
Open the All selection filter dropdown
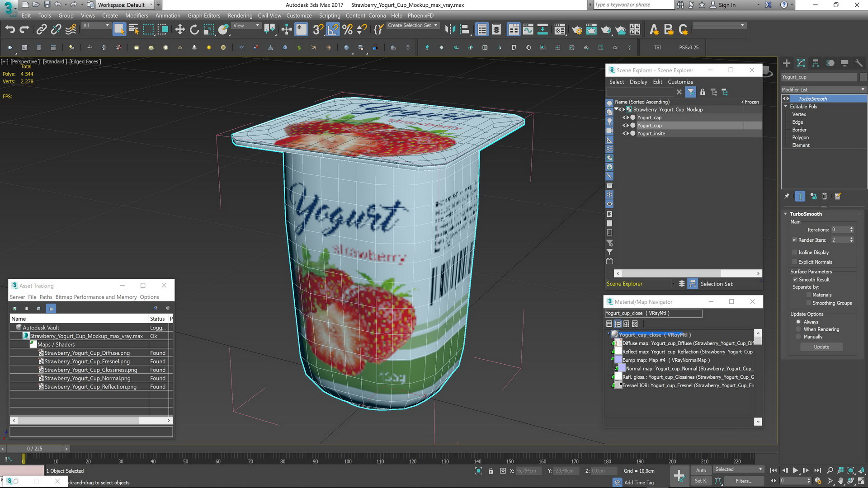tap(96, 25)
